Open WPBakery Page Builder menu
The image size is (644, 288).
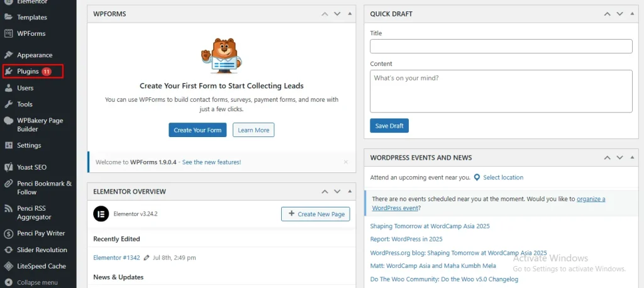point(40,125)
